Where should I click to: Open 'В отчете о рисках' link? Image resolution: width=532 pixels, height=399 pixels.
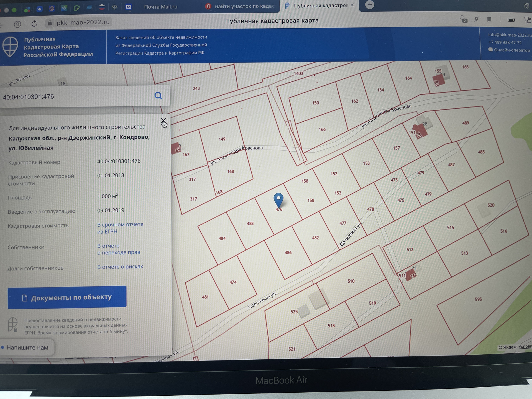coord(120,267)
